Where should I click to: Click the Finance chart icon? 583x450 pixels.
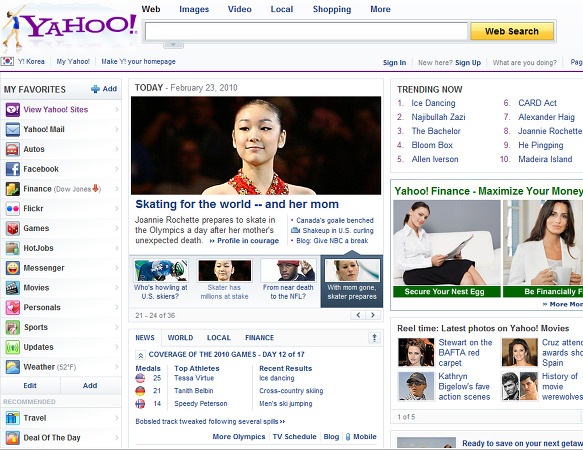point(13,189)
